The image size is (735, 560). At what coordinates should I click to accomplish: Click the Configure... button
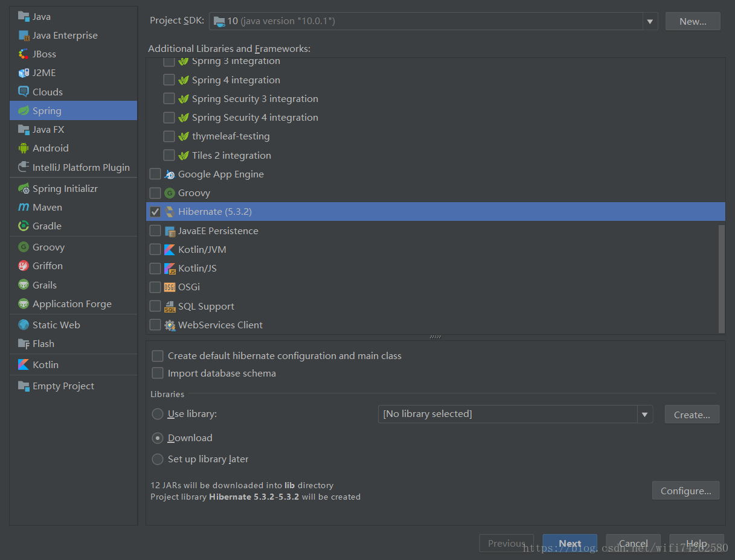point(685,491)
